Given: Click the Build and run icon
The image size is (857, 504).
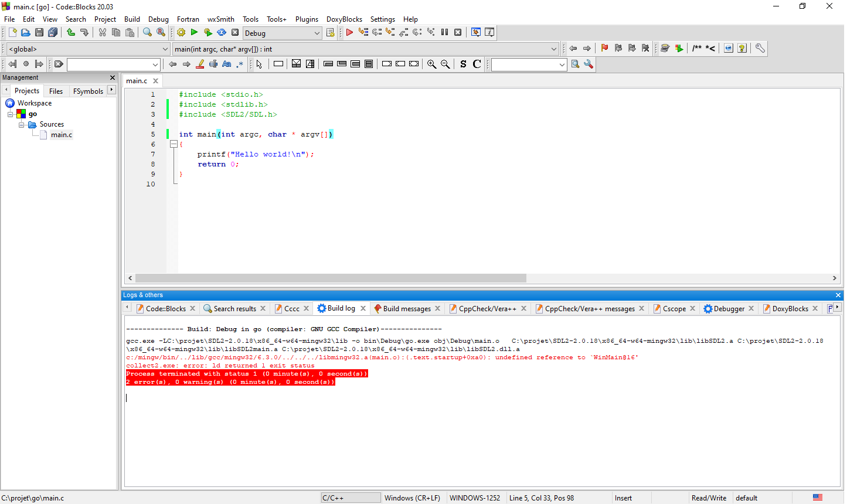Looking at the screenshot, I should tap(208, 32).
